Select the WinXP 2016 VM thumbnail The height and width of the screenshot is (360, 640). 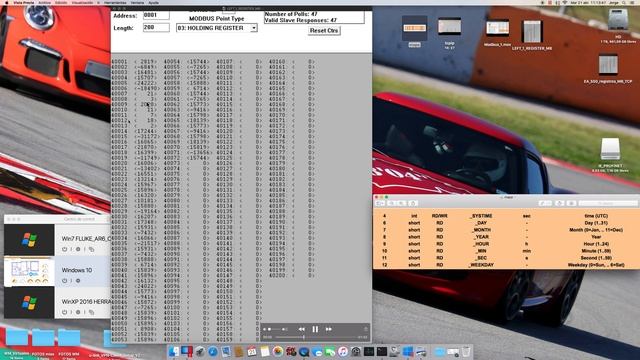(x=29, y=302)
